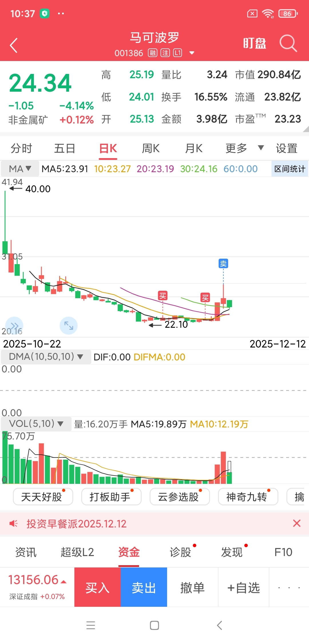This screenshot has width=309, height=644.
Task: Go back using the top-left arrow
Action: pyautogui.click(x=14, y=45)
